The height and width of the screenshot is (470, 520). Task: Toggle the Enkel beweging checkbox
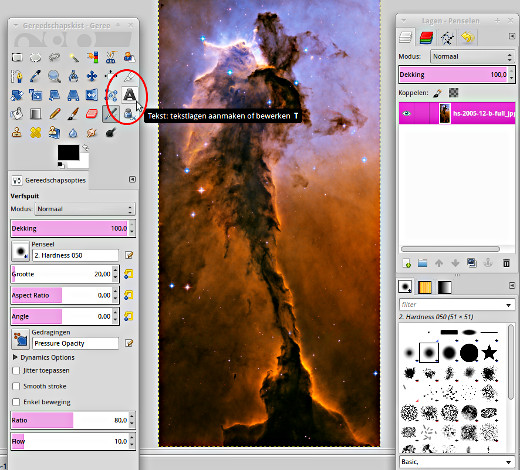(16, 402)
